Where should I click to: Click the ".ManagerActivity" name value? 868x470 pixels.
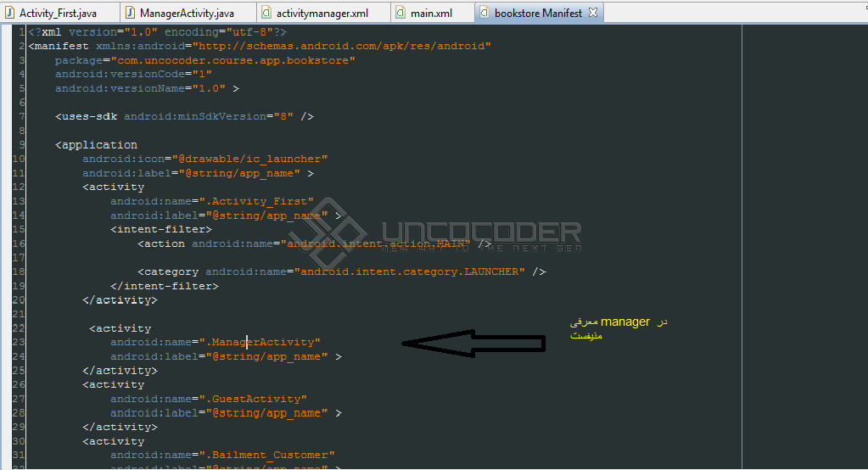(x=260, y=342)
